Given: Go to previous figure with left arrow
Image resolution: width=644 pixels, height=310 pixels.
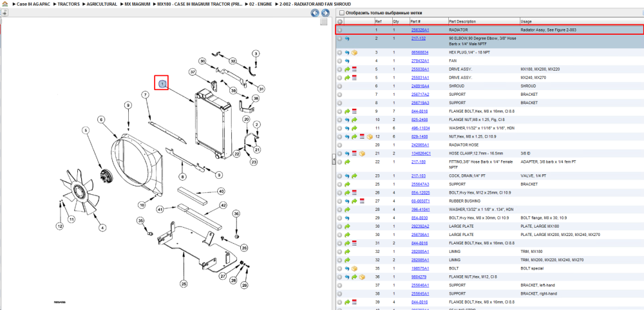Looking at the screenshot, I should [315, 13].
